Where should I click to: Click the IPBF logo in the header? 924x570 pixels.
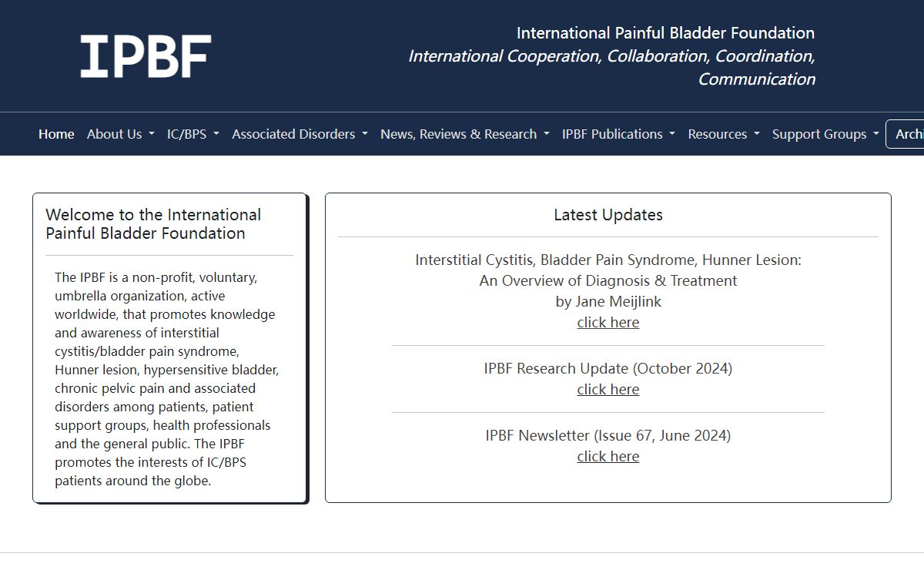(x=146, y=56)
